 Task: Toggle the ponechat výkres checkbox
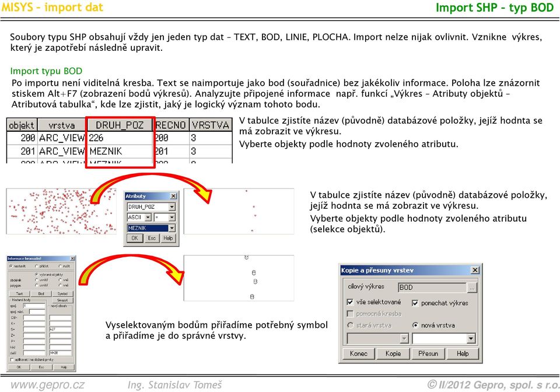pos(415,303)
